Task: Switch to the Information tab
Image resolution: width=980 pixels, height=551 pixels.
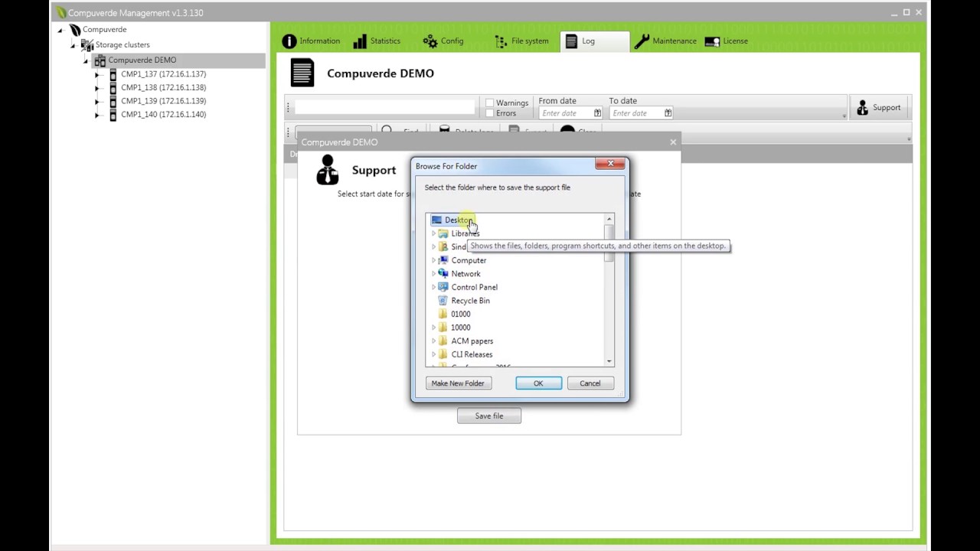Action: 311,41
